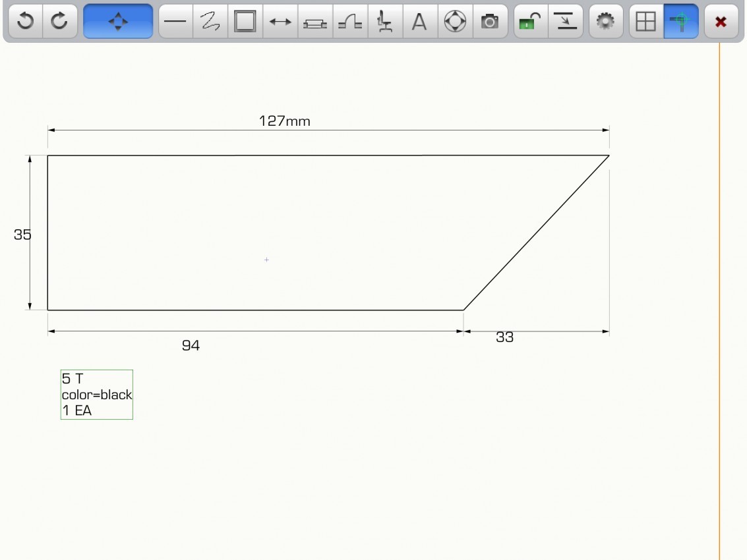This screenshot has height=560, width=747.
Task: Select the wall/beam segment tool
Action: tap(315, 22)
